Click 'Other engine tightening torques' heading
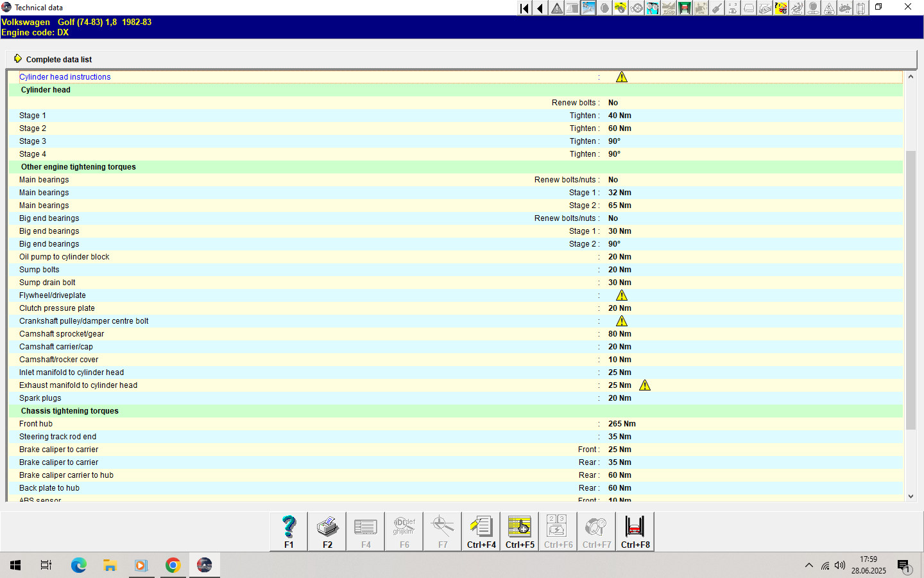 click(x=78, y=167)
